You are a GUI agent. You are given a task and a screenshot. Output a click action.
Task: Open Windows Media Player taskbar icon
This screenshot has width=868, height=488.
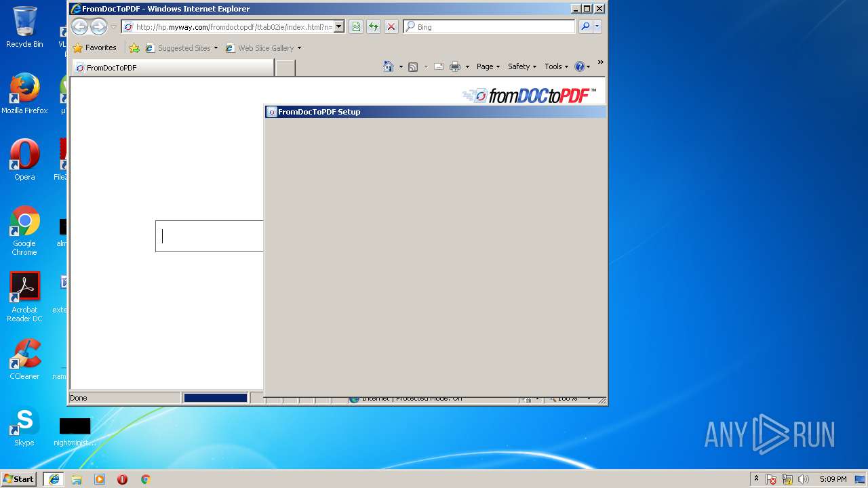(100, 479)
